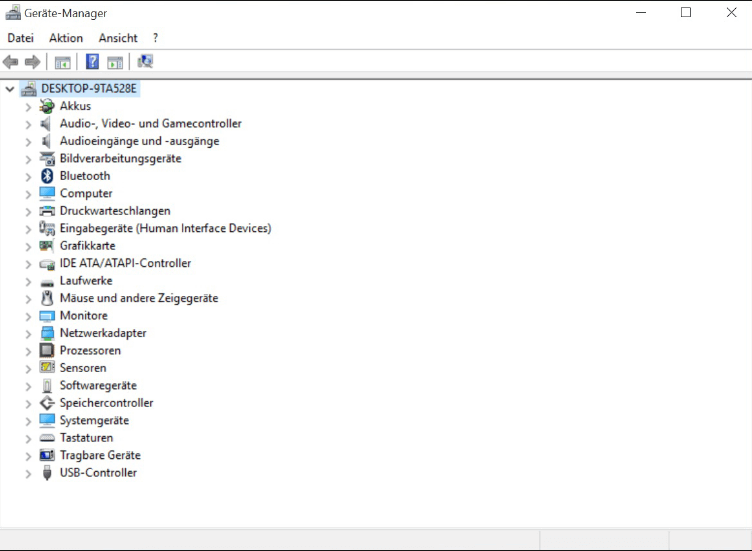Minimize the Geräte-Manager window
The image size is (752, 551).
[x=641, y=12]
